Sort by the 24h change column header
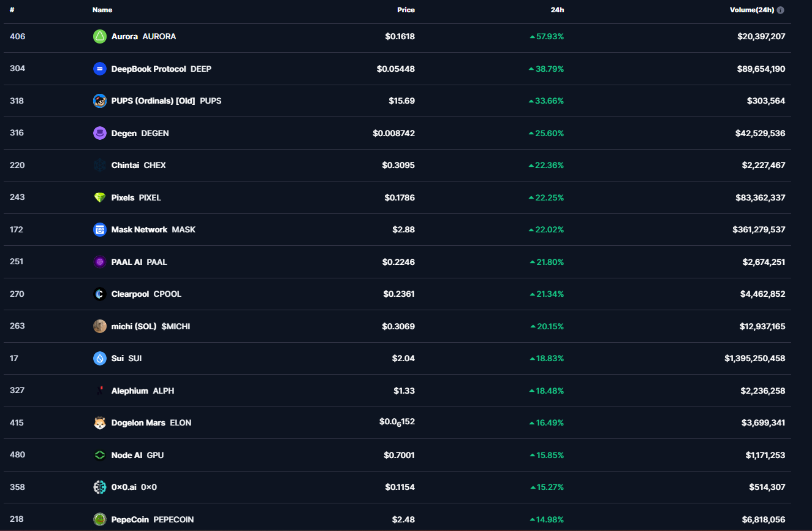Viewport: 812px width, 531px height. click(557, 10)
